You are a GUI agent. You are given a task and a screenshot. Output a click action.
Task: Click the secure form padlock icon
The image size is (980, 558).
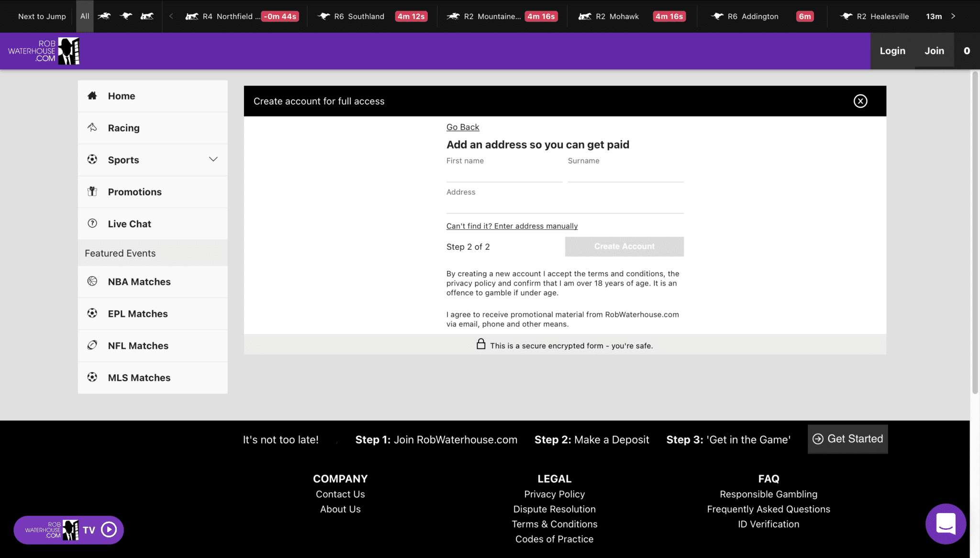click(481, 344)
